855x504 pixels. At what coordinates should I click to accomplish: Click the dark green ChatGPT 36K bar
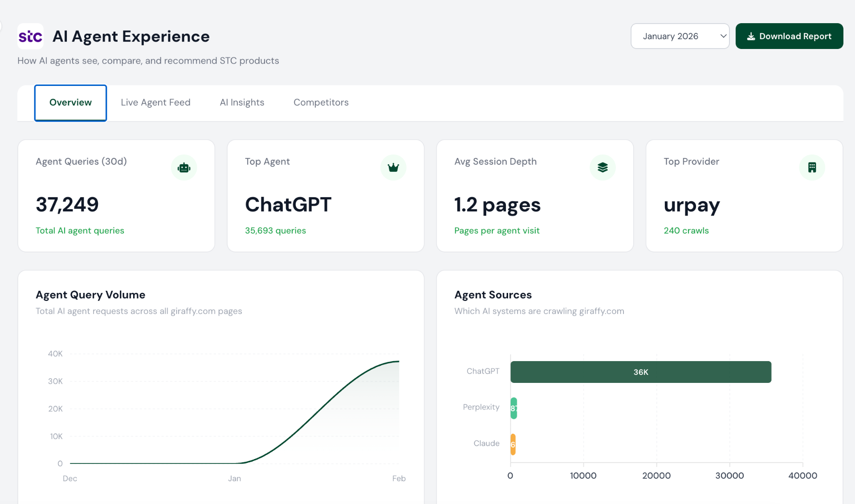pyautogui.click(x=640, y=372)
